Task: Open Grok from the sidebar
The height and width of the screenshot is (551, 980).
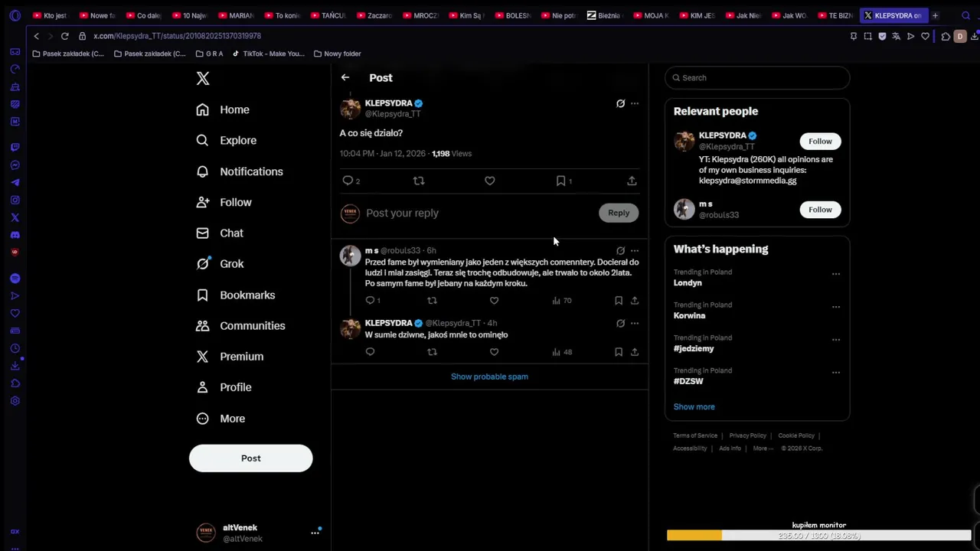Action: (220, 263)
